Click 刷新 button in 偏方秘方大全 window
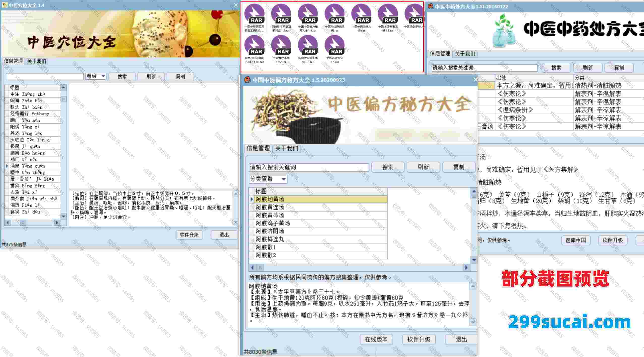The width and height of the screenshot is (644, 357). pos(423,167)
